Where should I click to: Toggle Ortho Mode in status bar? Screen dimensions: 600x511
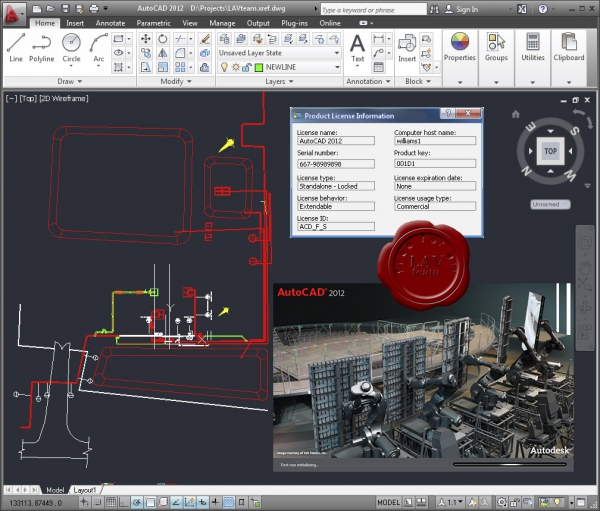124,502
